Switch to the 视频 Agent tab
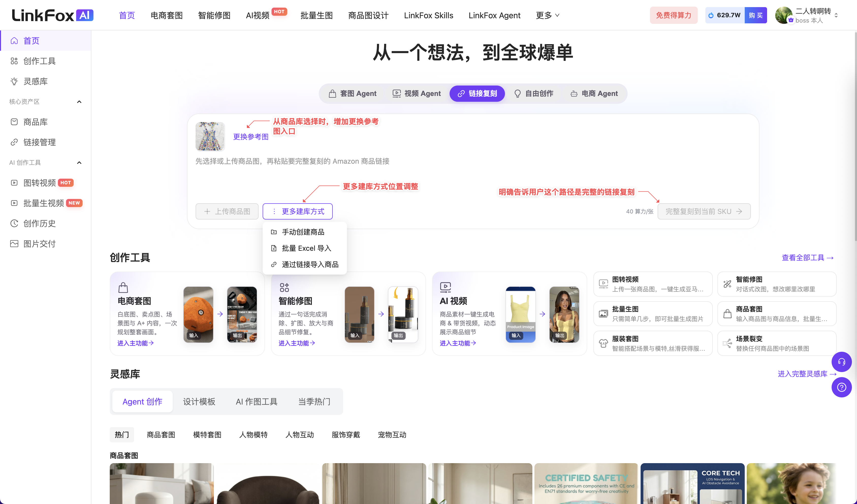Image resolution: width=857 pixels, height=504 pixels. [416, 93]
